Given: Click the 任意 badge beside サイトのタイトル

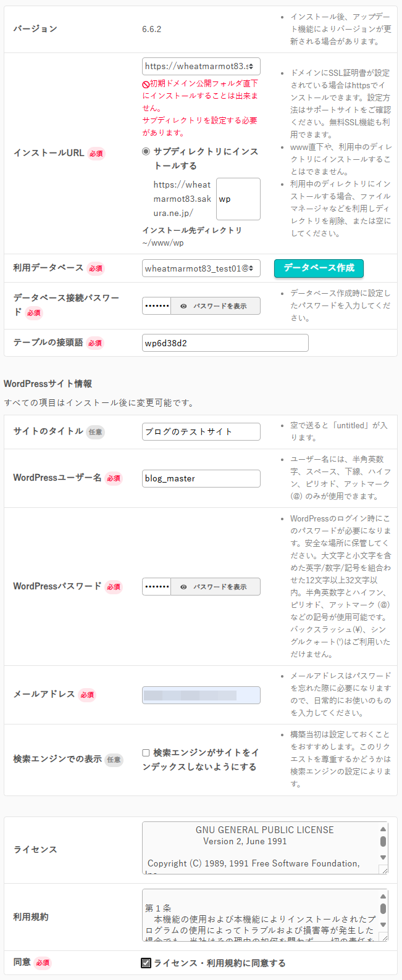Looking at the screenshot, I should 95,432.
